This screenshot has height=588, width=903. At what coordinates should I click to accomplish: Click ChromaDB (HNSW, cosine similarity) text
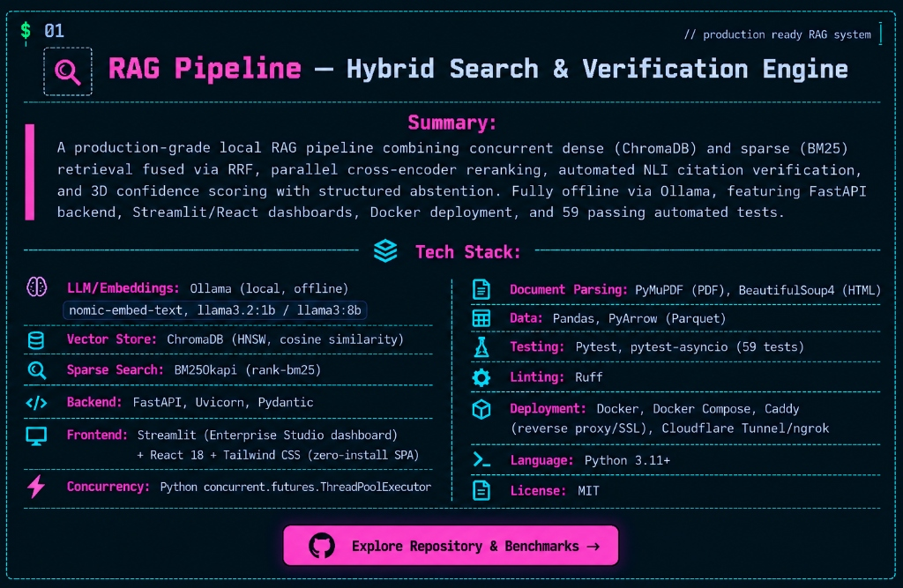click(x=285, y=339)
